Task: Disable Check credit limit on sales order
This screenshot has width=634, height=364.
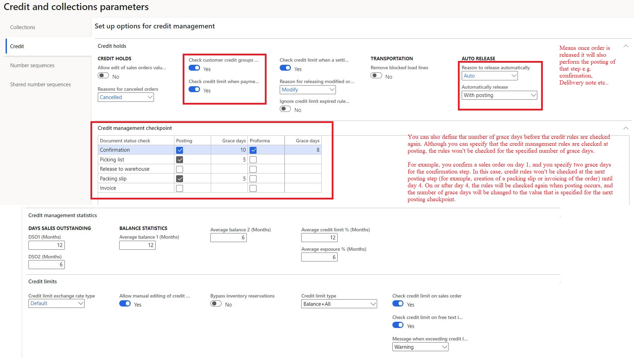Action: pyautogui.click(x=398, y=303)
